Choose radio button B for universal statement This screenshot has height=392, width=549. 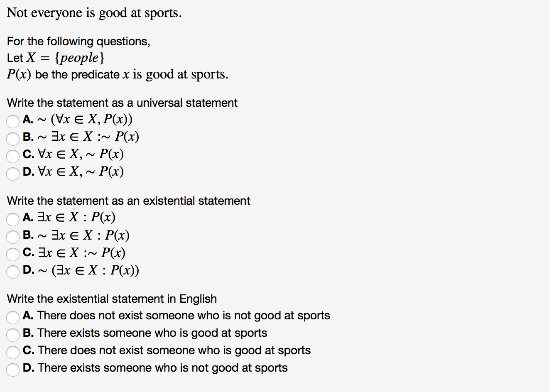tap(13, 139)
